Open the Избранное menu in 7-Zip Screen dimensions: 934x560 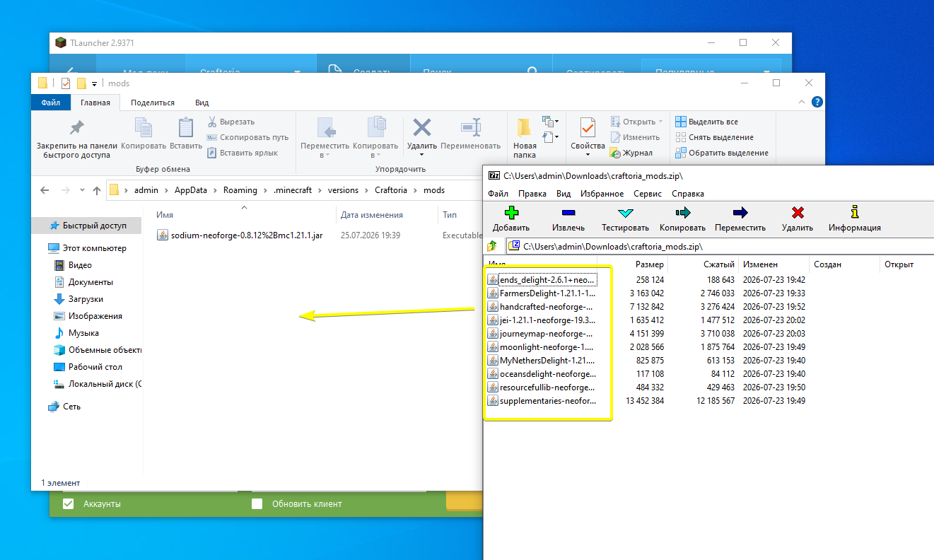[x=602, y=193]
